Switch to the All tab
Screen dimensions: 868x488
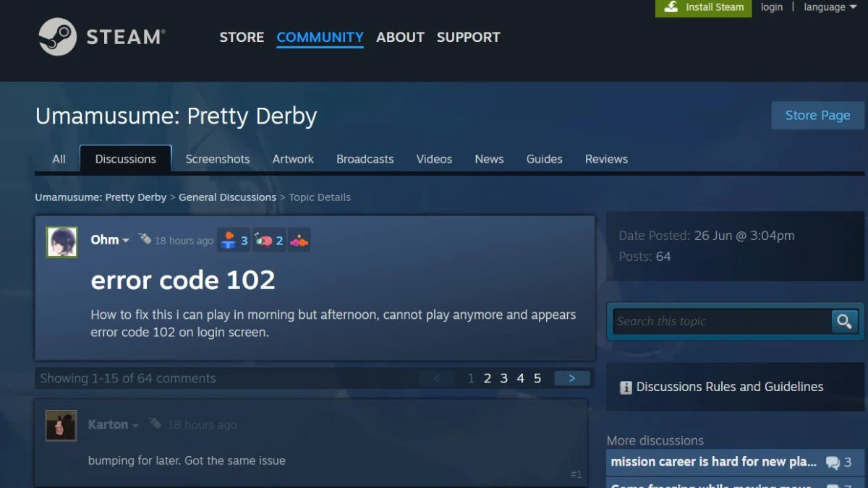pos(59,159)
